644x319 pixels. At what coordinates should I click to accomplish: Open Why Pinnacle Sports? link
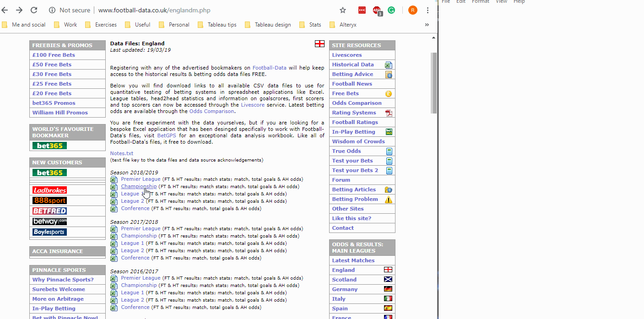click(x=63, y=280)
